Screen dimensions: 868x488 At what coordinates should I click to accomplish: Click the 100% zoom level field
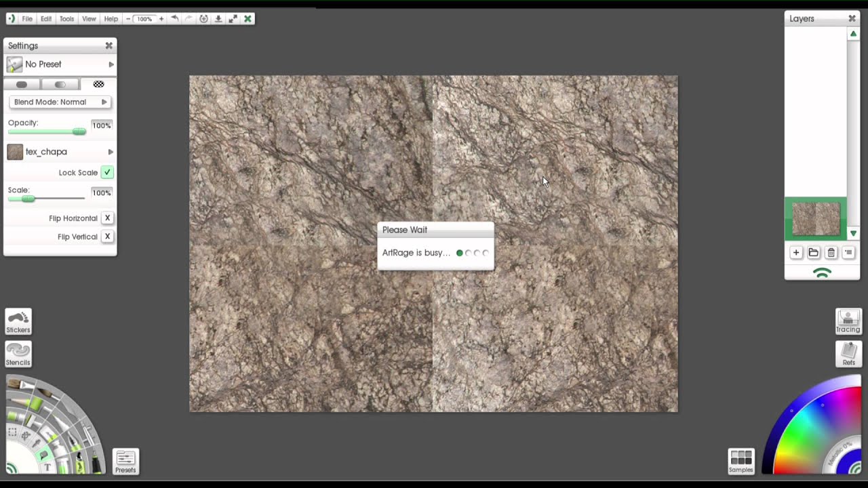[x=144, y=19]
